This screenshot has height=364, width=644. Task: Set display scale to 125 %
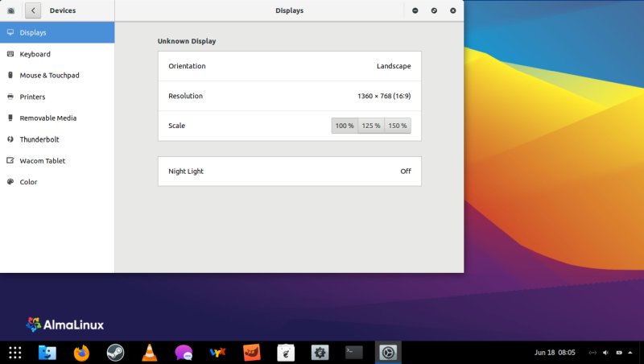pyautogui.click(x=371, y=126)
